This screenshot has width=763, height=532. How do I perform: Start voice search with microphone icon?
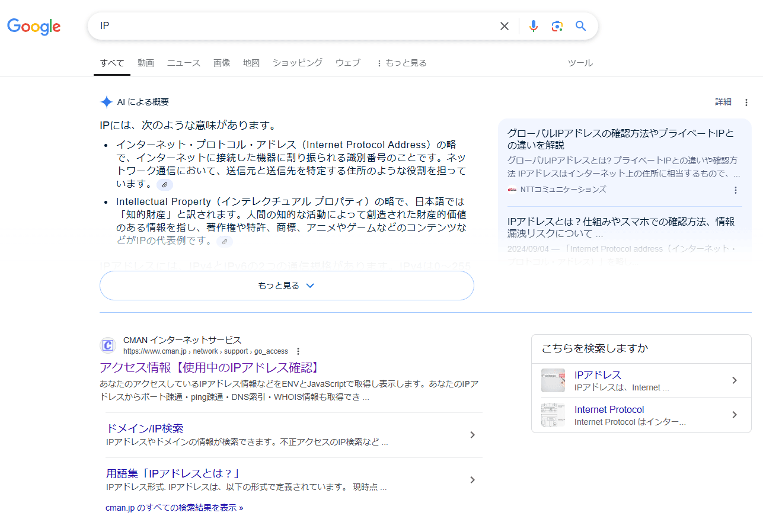534,26
